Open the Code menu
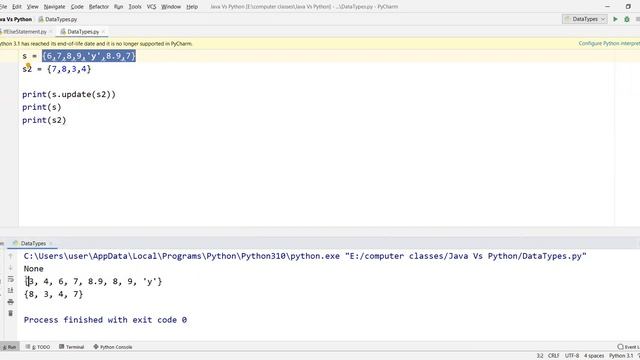 click(x=77, y=7)
